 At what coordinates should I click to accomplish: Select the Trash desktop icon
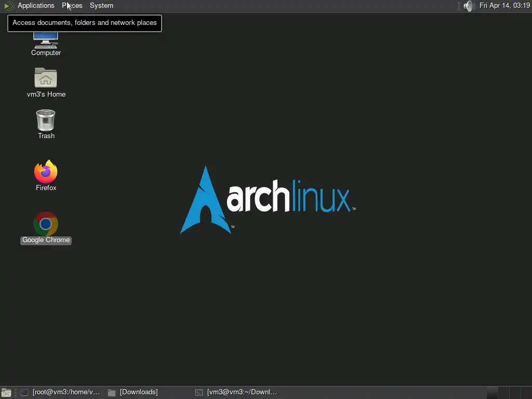[x=46, y=125]
